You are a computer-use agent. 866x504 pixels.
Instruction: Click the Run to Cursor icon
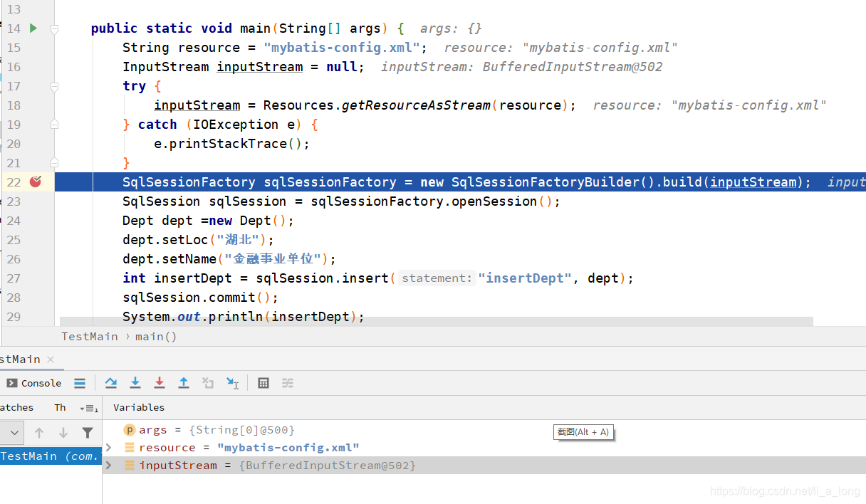pos(232,383)
